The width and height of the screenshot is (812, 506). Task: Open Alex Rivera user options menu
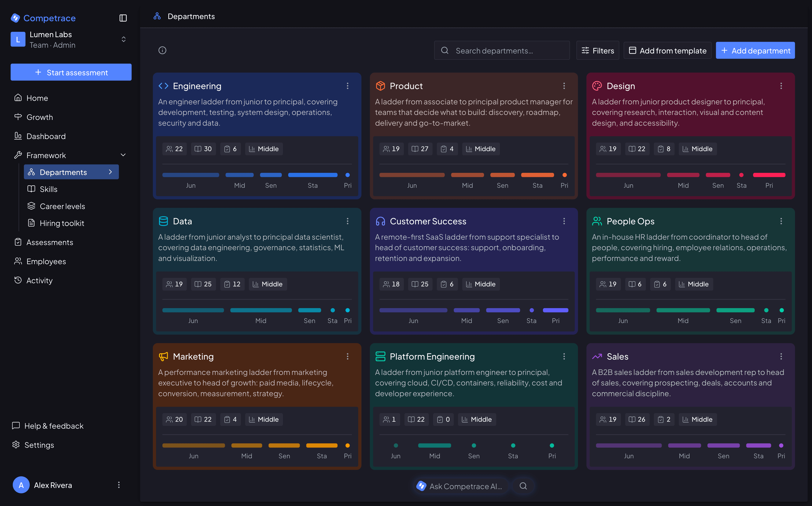tap(119, 485)
